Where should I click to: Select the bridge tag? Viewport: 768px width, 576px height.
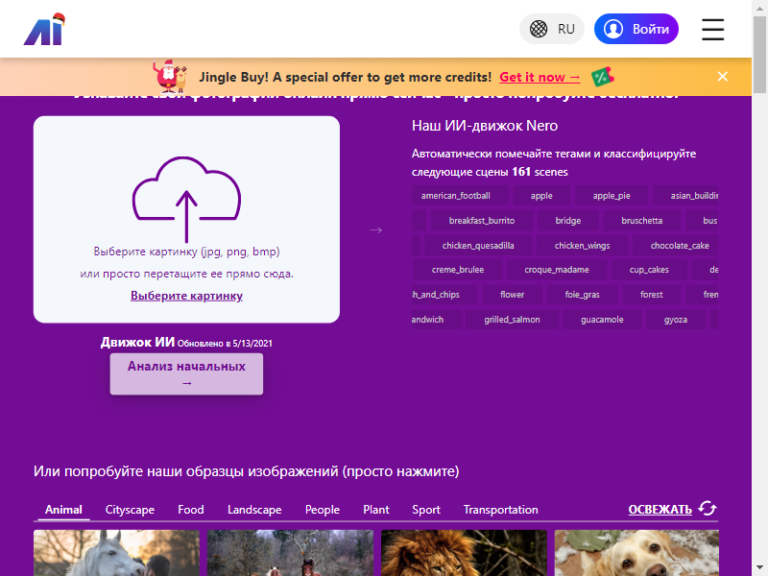[x=568, y=220]
